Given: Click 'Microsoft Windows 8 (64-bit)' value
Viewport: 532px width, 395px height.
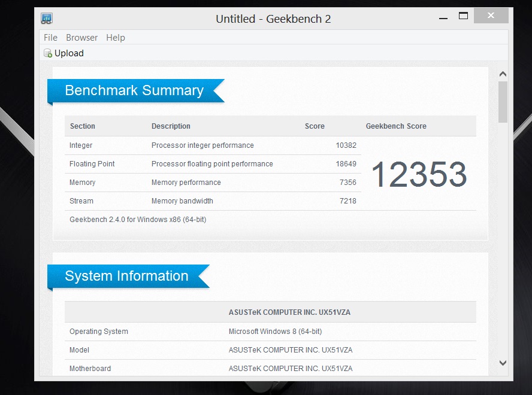Looking at the screenshot, I should tap(275, 332).
